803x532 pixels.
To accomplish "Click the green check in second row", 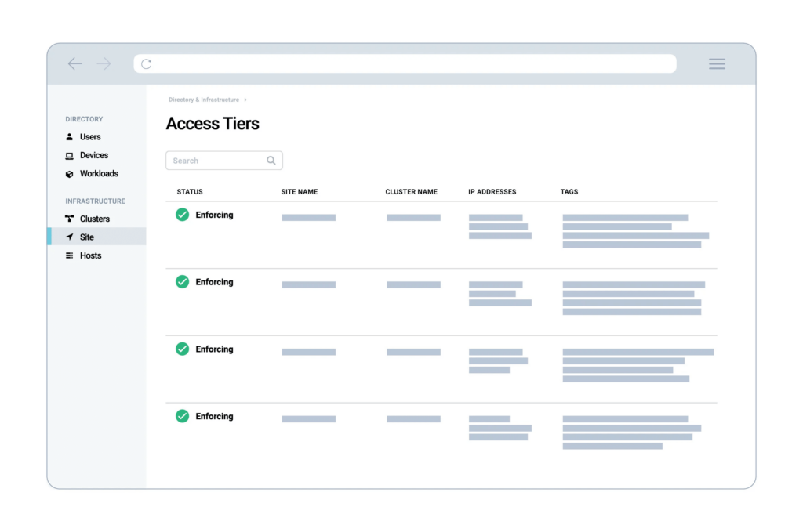I will [x=182, y=281].
